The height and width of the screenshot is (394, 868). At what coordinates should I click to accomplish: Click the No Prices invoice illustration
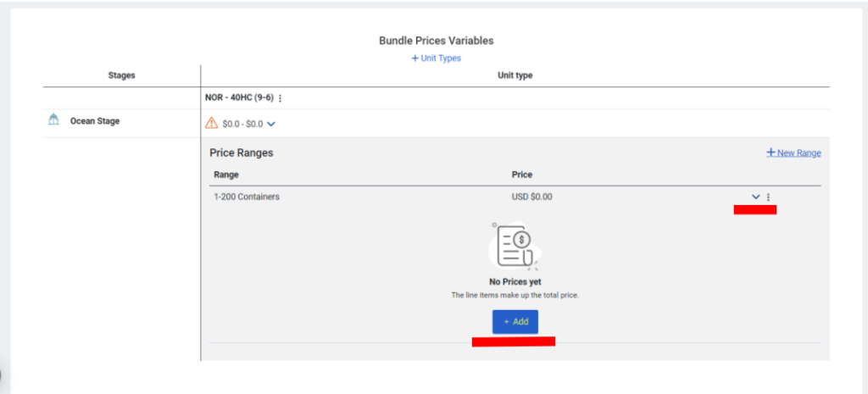click(x=513, y=245)
